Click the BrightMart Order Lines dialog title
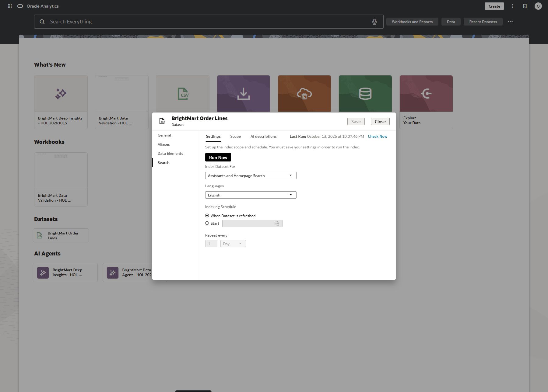 [199, 118]
